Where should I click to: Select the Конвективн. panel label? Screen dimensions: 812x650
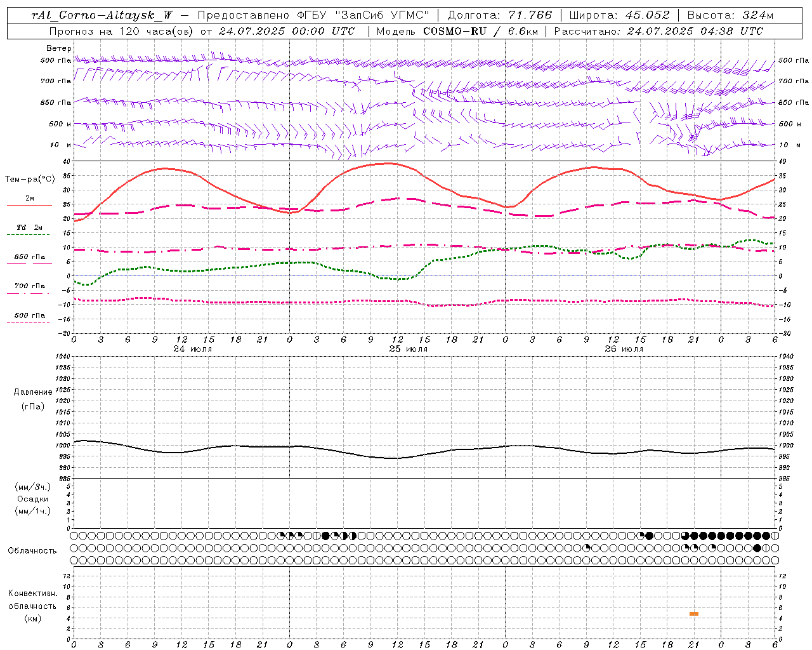click(32, 594)
